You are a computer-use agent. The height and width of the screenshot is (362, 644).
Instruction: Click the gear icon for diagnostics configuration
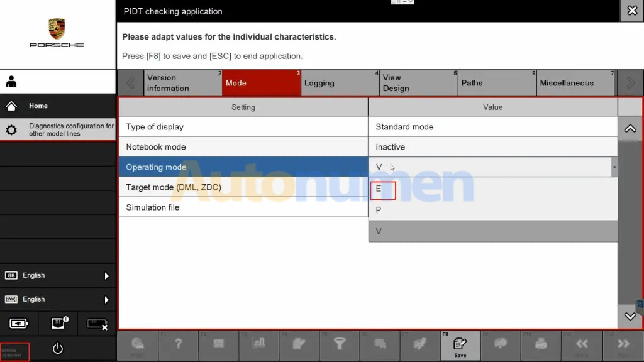click(x=11, y=130)
